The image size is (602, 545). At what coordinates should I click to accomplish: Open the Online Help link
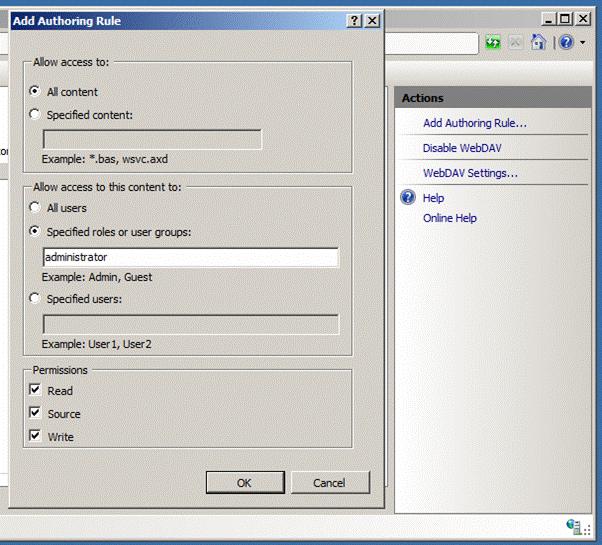coord(450,218)
